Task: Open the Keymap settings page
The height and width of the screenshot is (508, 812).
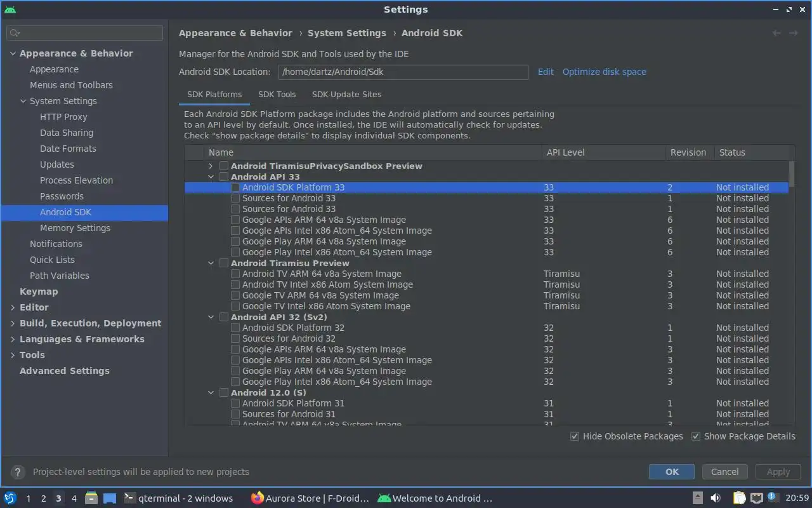Action: 39,291
